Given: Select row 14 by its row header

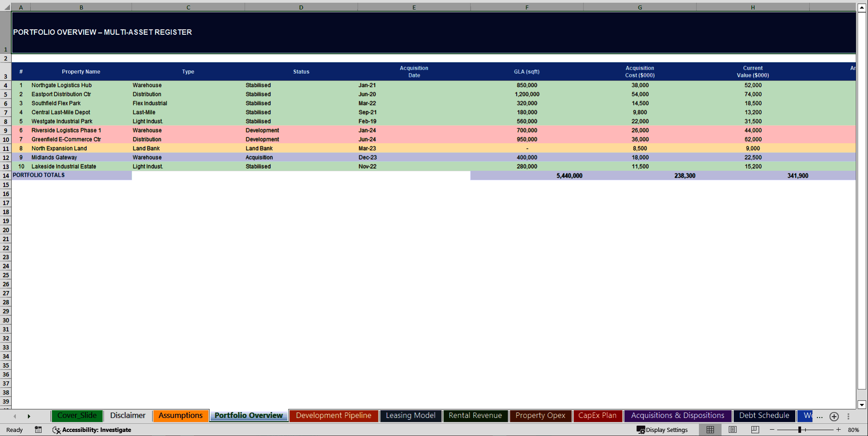Looking at the screenshot, I should pos(5,175).
